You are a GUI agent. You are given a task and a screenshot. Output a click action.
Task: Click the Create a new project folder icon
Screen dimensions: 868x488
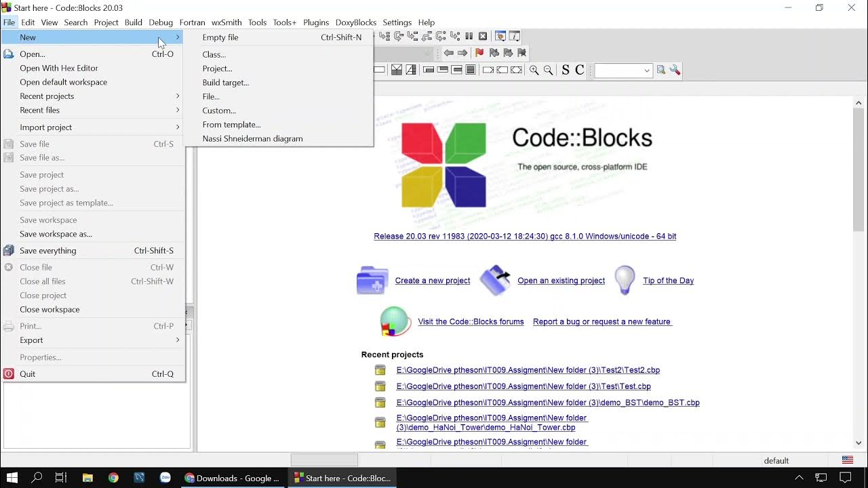click(x=372, y=280)
